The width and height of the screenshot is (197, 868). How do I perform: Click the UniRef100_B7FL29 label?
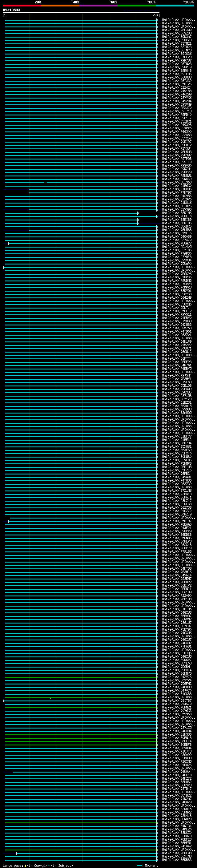coord(176,57)
